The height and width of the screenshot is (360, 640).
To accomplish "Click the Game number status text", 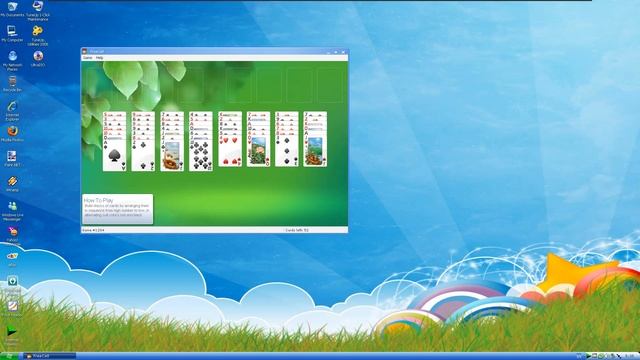I will pos(93,230).
